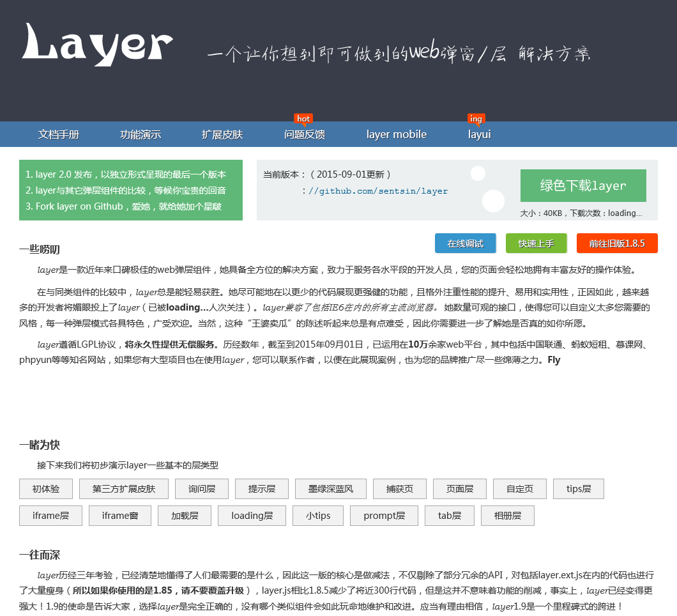The width and height of the screenshot is (677, 616).
Task: Run the 加载层 demo button
Action: tap(185, 516)
